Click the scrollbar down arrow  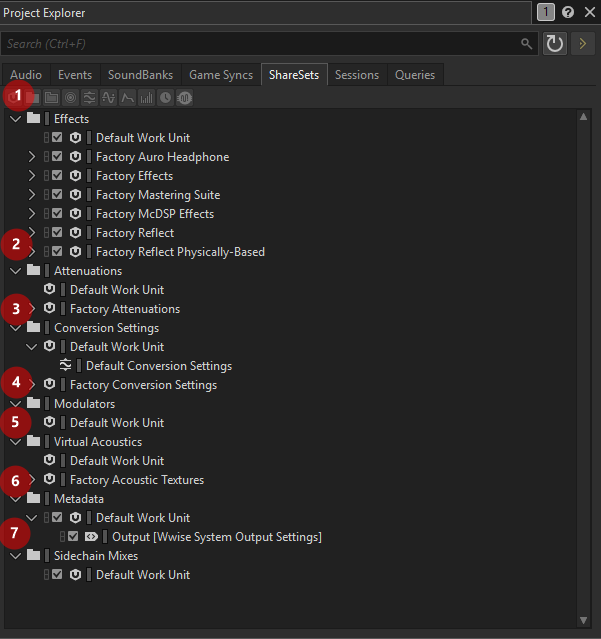583,620
